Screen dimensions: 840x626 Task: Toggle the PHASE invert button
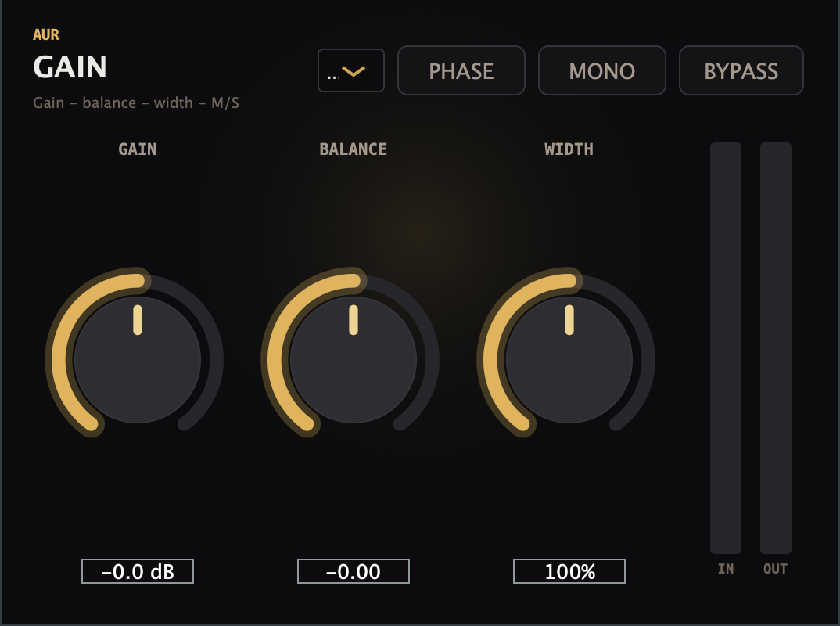461,70
